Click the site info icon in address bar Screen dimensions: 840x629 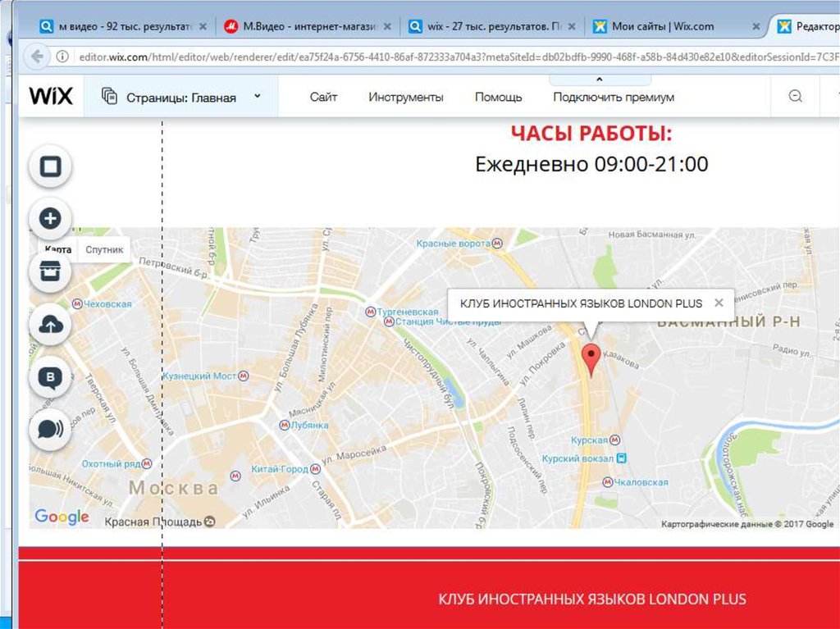pos(62,57)
